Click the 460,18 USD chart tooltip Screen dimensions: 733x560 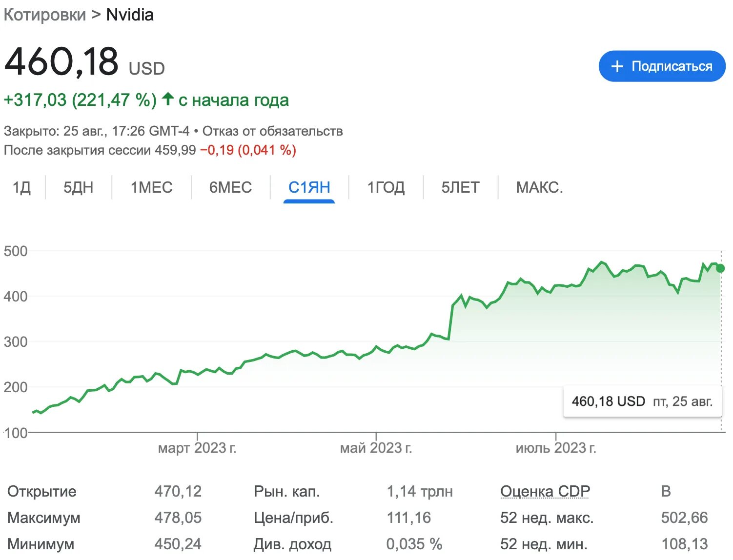pos(642,401)
